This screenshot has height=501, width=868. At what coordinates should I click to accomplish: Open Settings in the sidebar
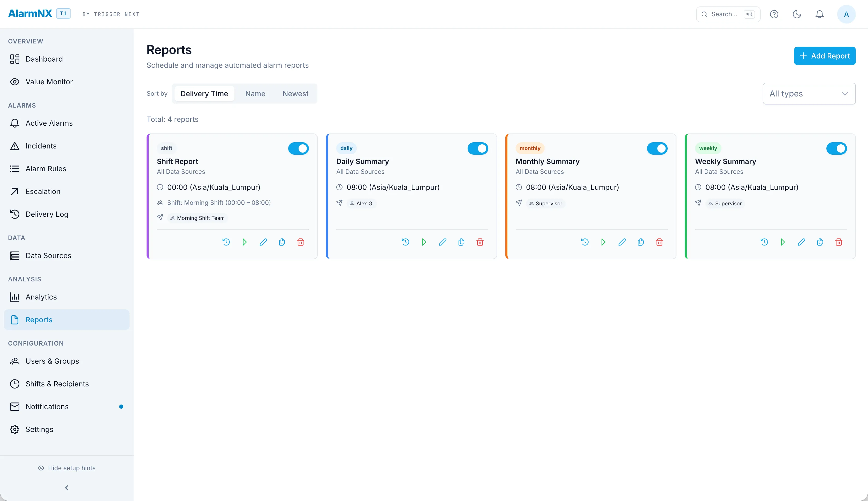click(x=67, y=429)
